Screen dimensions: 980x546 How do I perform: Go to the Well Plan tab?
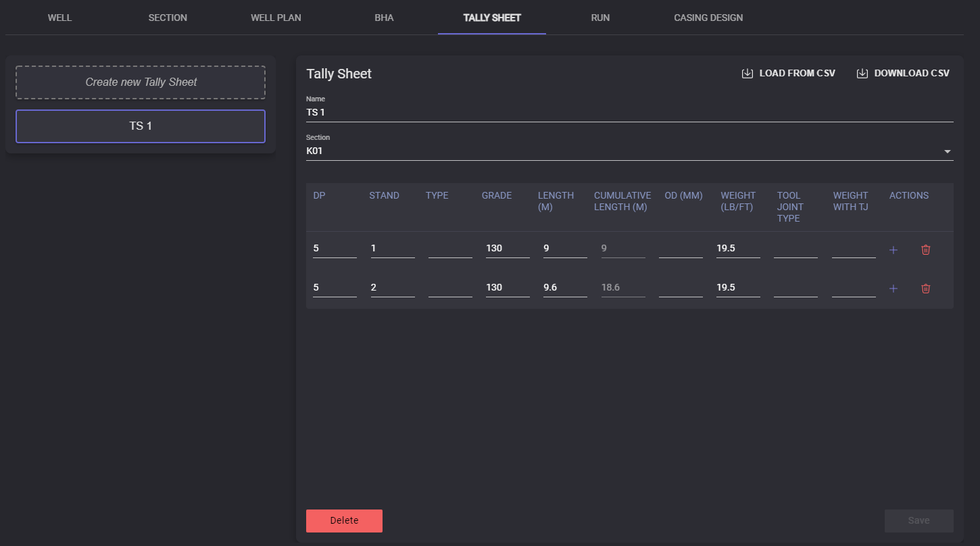[x=276, y=18]
